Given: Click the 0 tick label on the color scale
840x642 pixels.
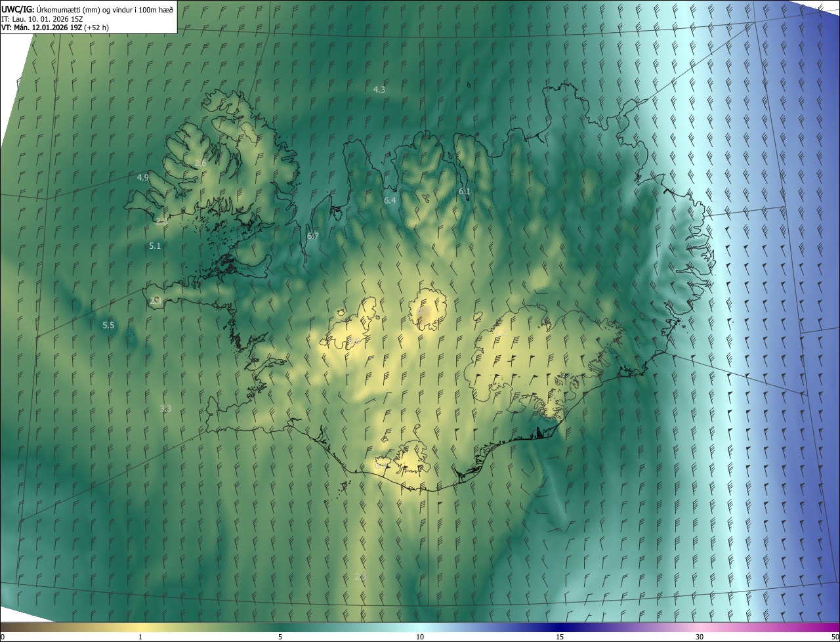Looking at the screenshot, I should 2,637.
